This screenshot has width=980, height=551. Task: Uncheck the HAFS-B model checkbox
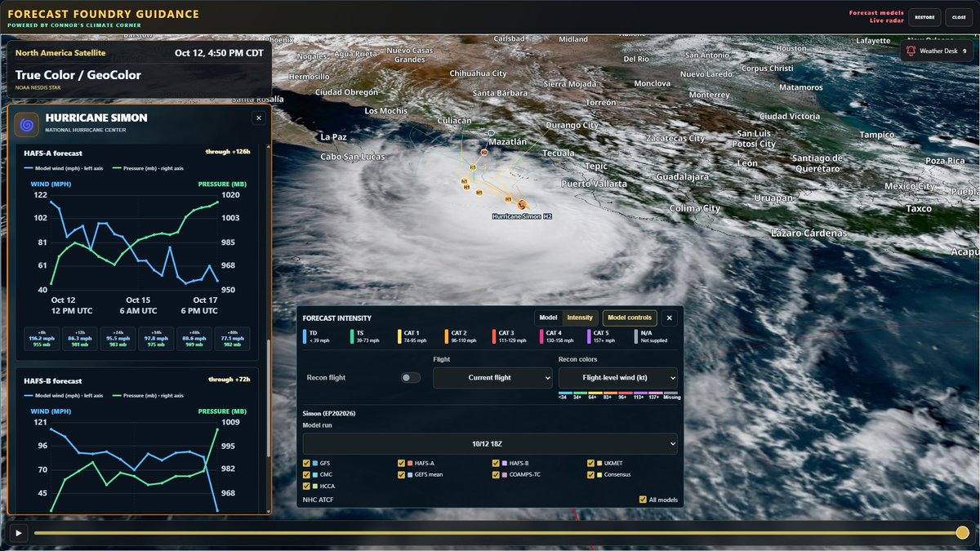(497, 463)
